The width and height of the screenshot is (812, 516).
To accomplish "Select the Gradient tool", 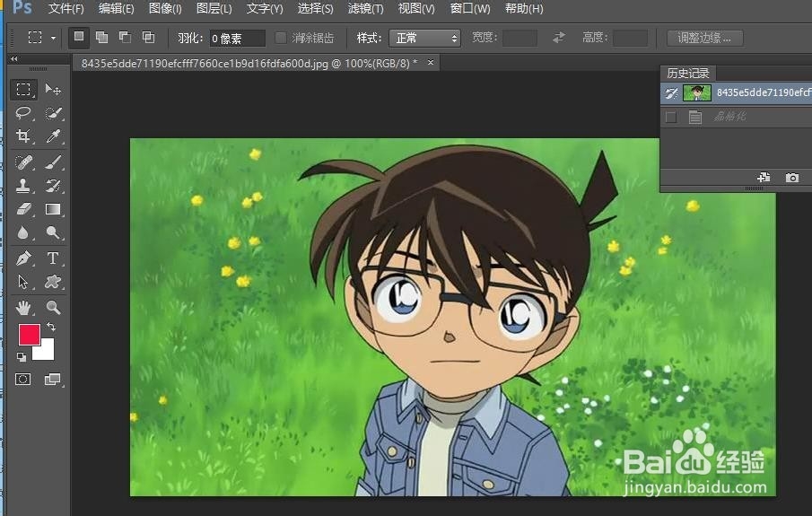I will pyautogui.click(x=52, y=209).
